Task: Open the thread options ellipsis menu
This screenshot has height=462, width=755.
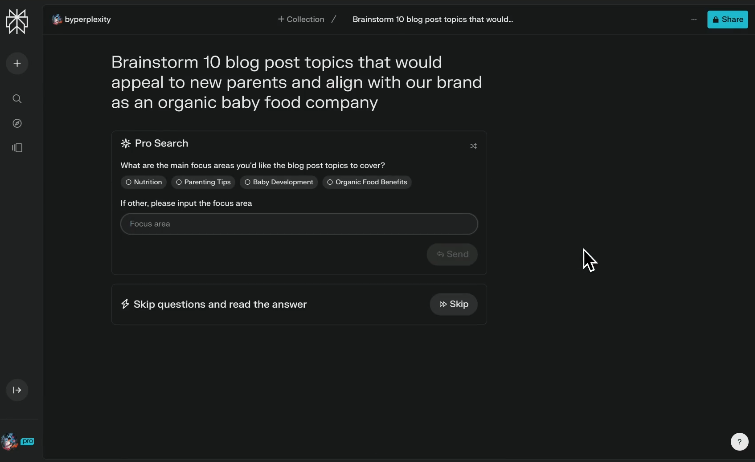Action: pos(695,19)
